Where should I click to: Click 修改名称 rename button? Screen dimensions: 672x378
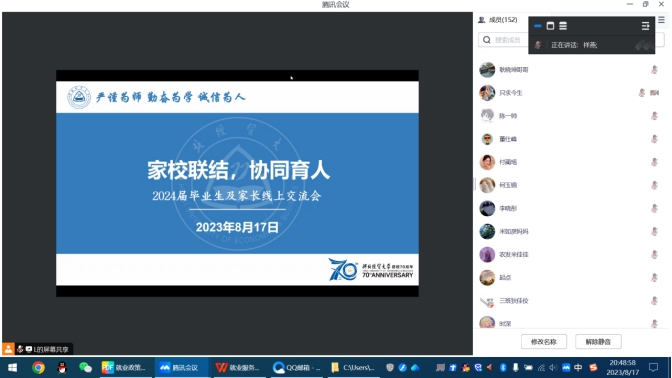pyautogui.click(x=543, y=342)
